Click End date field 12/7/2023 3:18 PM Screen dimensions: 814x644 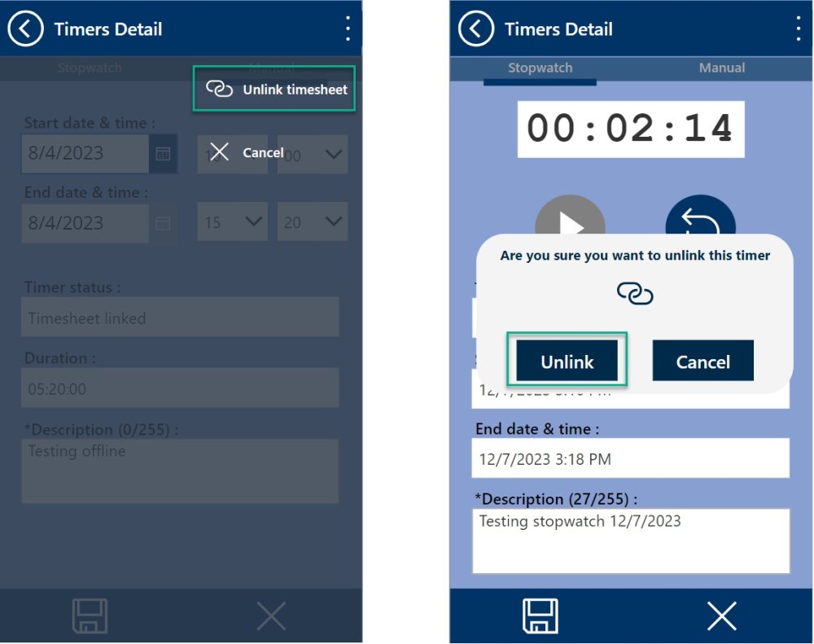click(630, 458)
